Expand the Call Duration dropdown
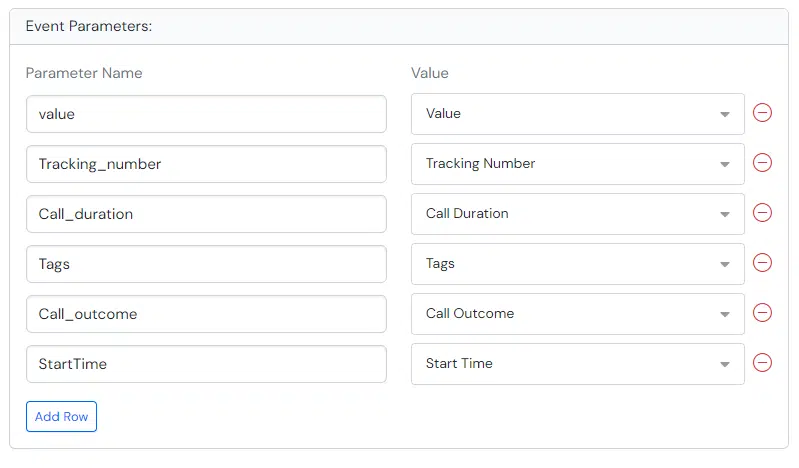 (x=577, y=214)
